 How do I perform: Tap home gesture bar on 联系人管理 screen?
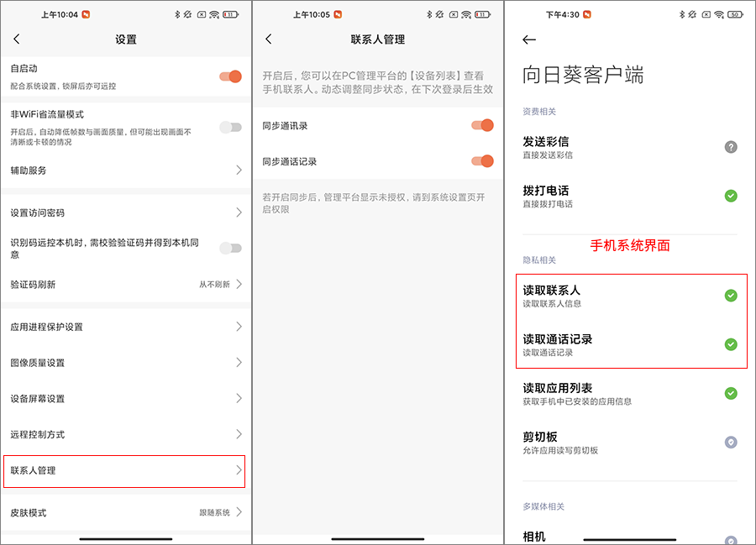pyautogui.click(x=377, y=539)
